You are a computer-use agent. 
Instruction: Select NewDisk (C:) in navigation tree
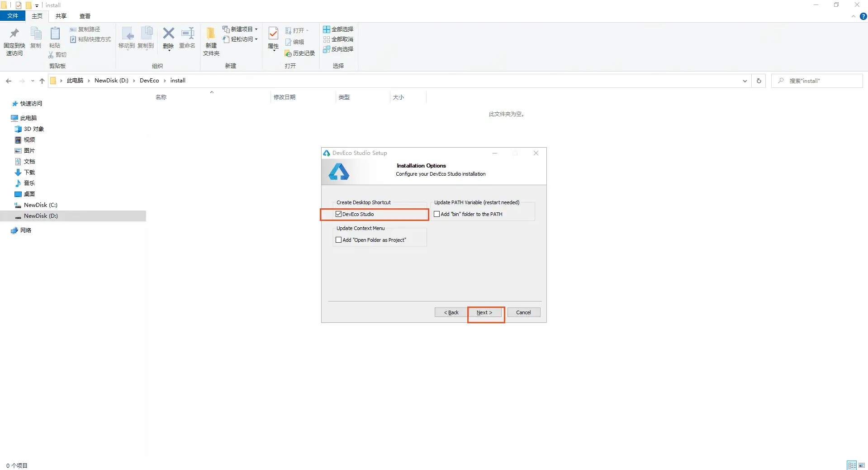pos(40,205)
